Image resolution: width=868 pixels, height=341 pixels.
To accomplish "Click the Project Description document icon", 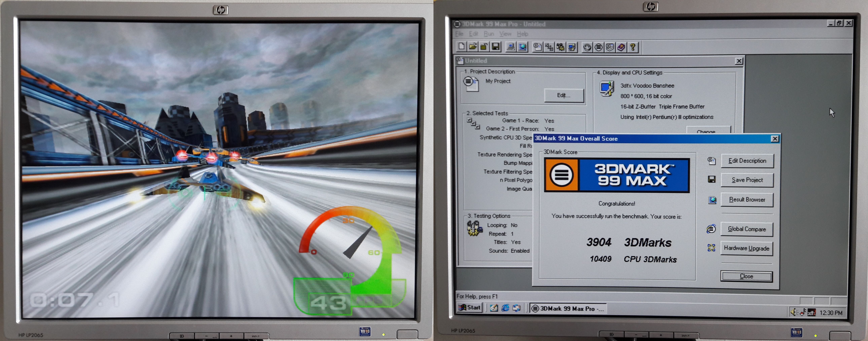I will (471, 83).
